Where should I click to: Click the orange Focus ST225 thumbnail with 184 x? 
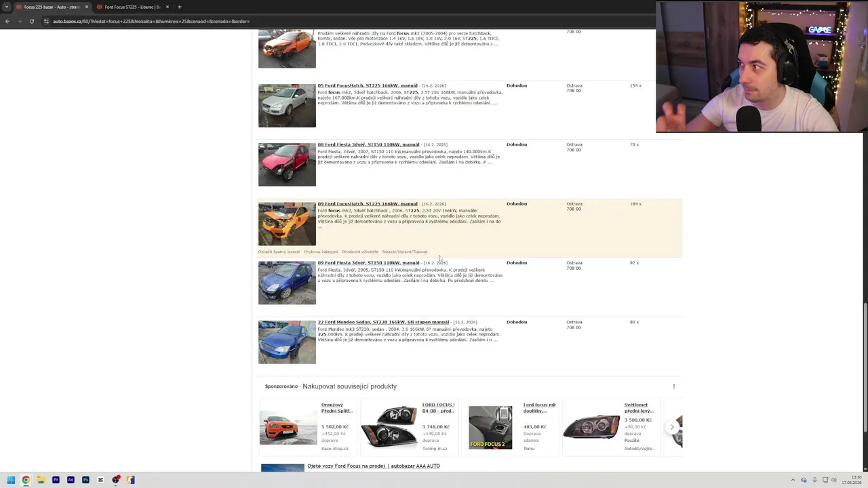click(287, 224)
